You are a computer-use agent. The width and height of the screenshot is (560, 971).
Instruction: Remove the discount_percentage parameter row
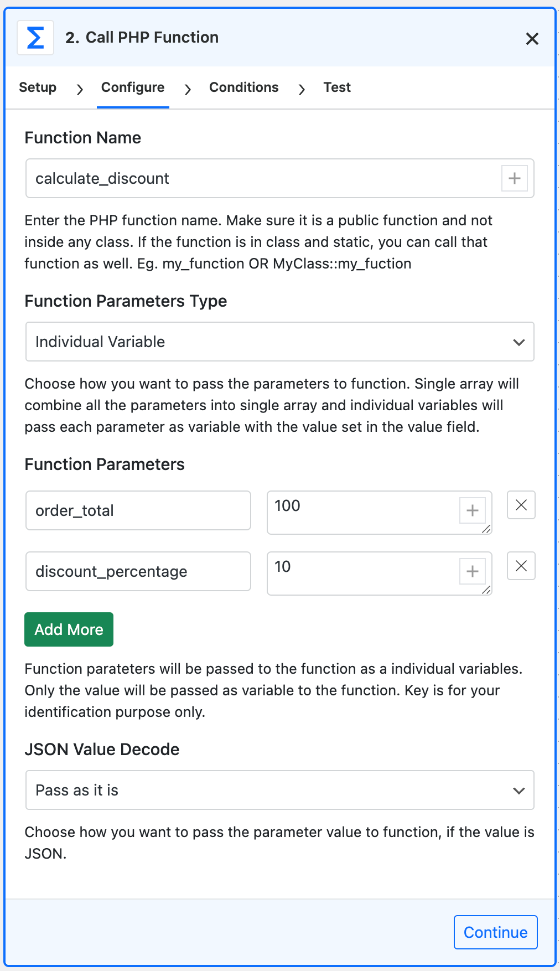(521, 566)
